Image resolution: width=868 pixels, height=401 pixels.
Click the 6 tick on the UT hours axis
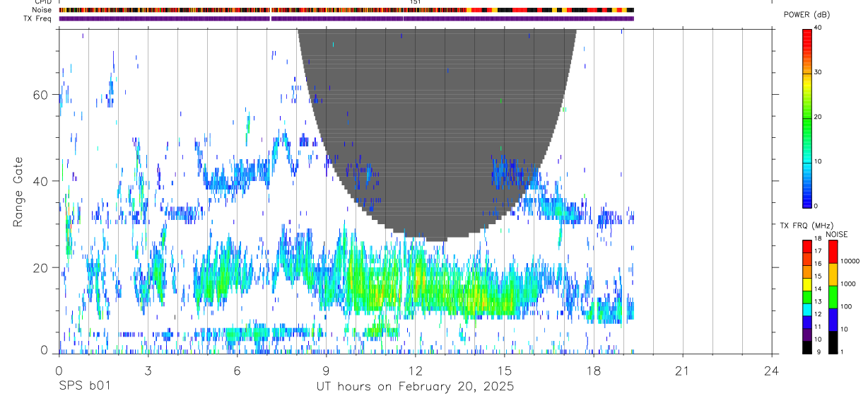tap(237, 370)
